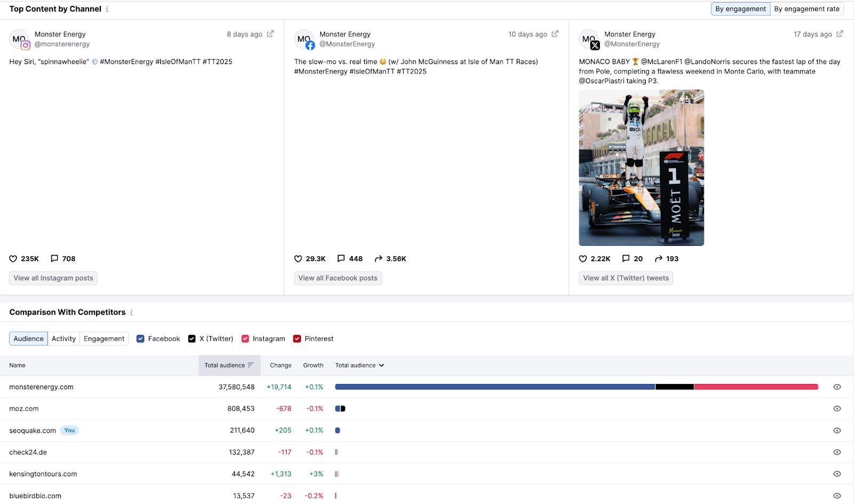This screenshot has width=854, height=504.
Task: Click retweet share icon showing 193
Action: [659, 259]
